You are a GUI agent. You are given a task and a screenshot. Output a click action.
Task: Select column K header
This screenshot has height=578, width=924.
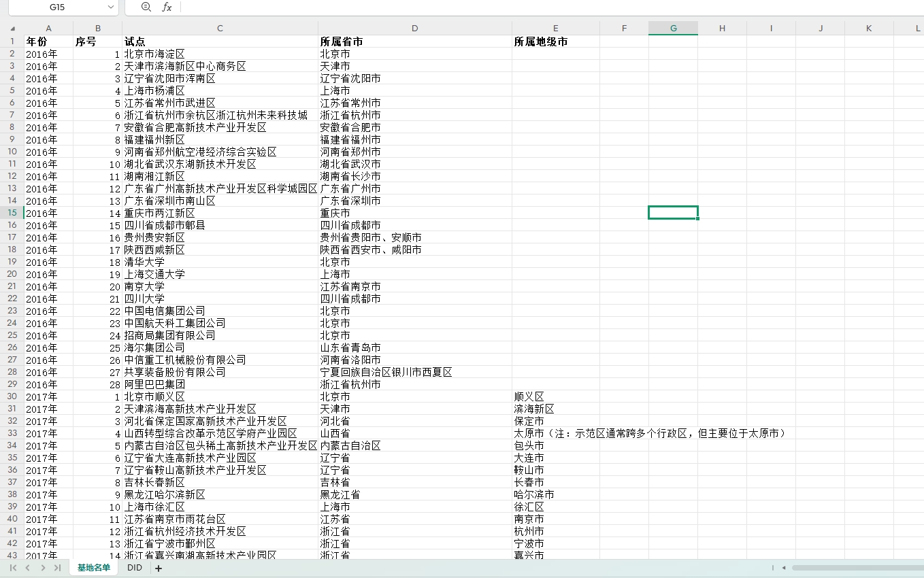(869, 28)
